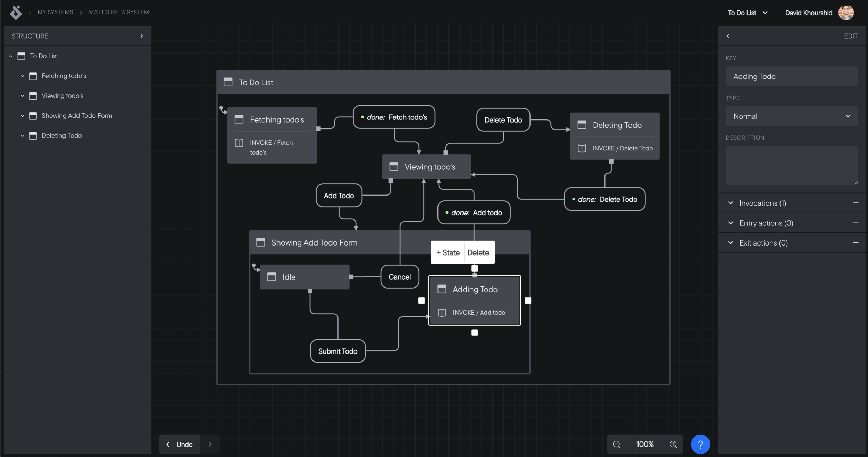Add an exit action with plus icon
Image resolution: width=868 pixels, height=457 pixels.
pyautogui.click(x=856, y=242)
